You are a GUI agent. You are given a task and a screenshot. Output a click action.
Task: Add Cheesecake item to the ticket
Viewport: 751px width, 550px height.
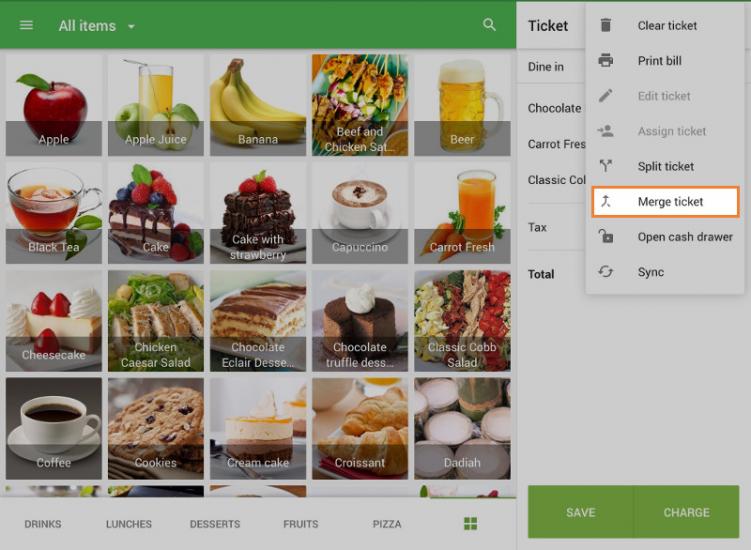pos(54,317)
